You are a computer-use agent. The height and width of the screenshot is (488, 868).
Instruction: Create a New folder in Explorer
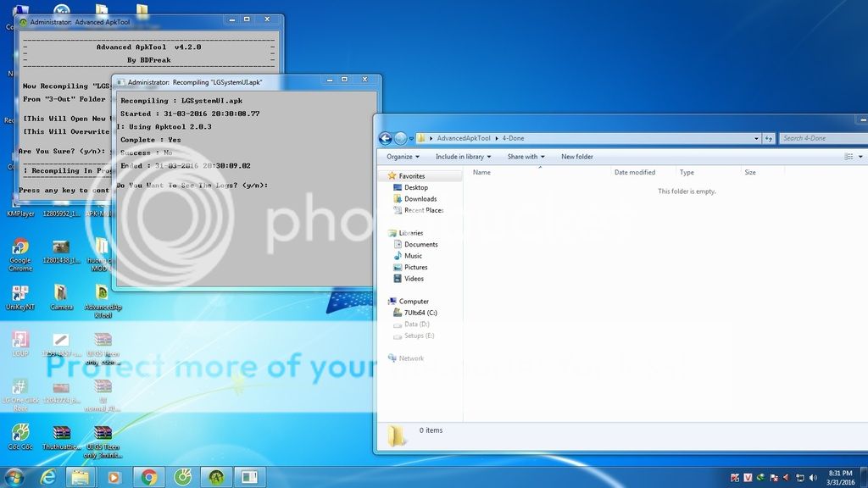coord(576,157)
